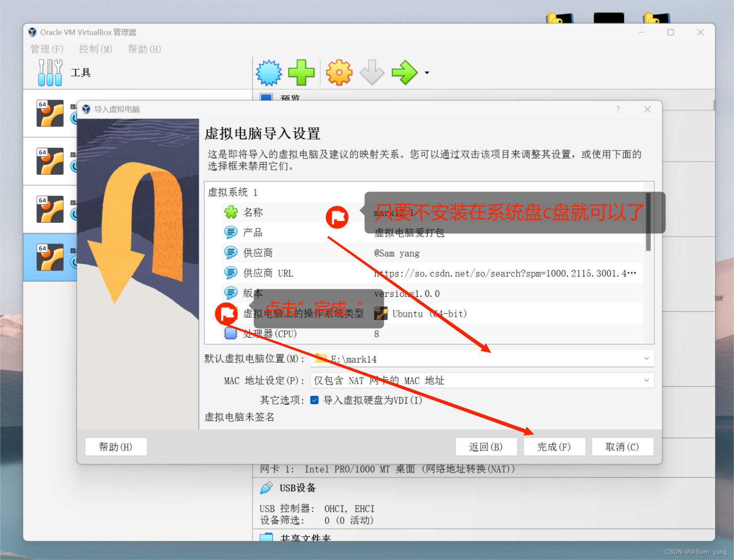Screen dimensions: 734x560
Task: Click the Ubuntu (64-bit) OS type icon
Action: (x=380, y=314)
